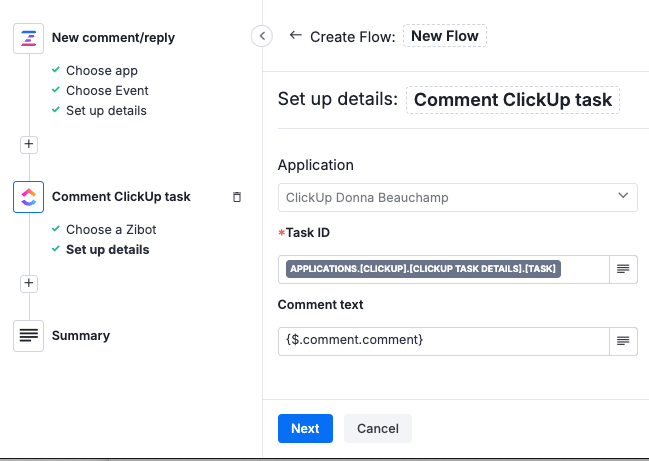Open variable picker for Task ID

[623, 269]
